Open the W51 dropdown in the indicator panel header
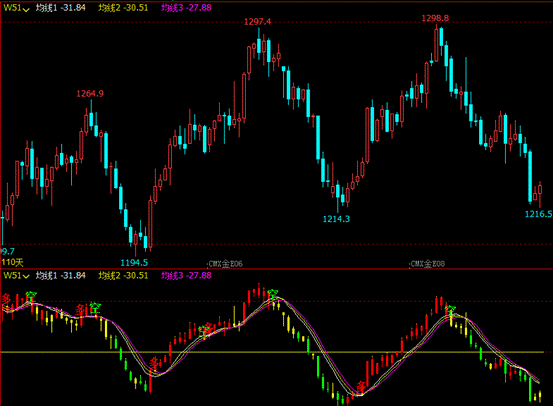This screenshot has width=553, height=406. 16,275
